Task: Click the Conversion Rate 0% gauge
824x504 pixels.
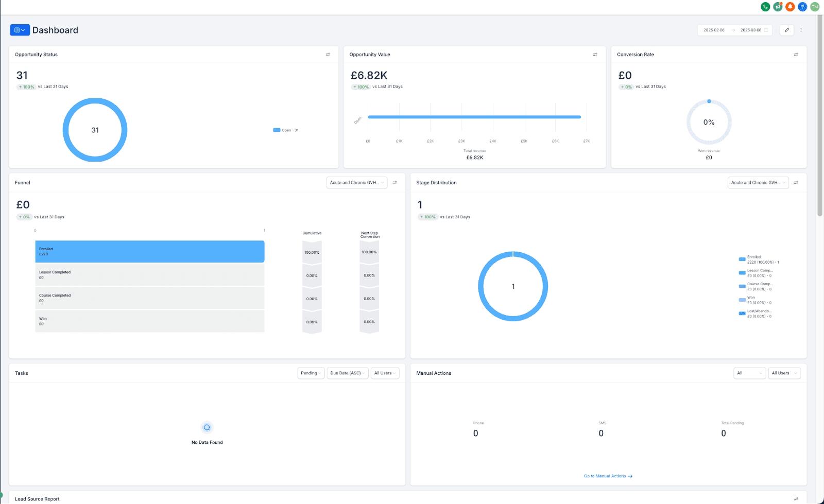Action: tap(709, 122)
